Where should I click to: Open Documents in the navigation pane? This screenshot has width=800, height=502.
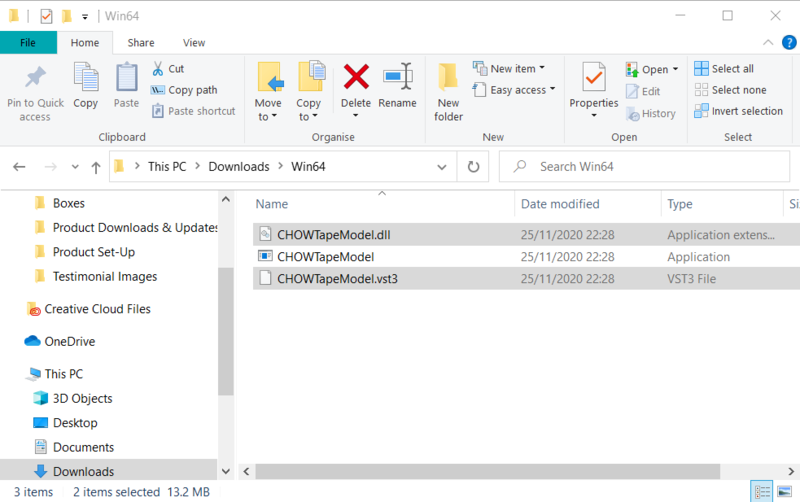coord(83,447)
